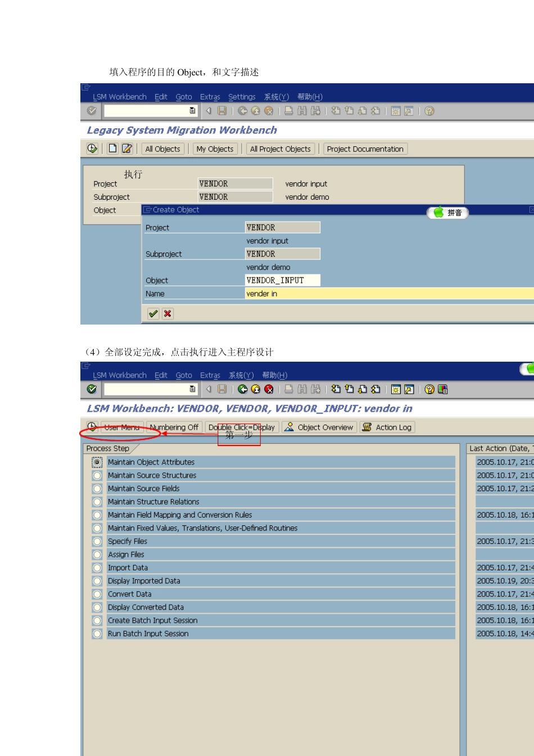Select the Maintain Source Structures radio button
This screenshot has width=534, height=756.
coord(97,475)
